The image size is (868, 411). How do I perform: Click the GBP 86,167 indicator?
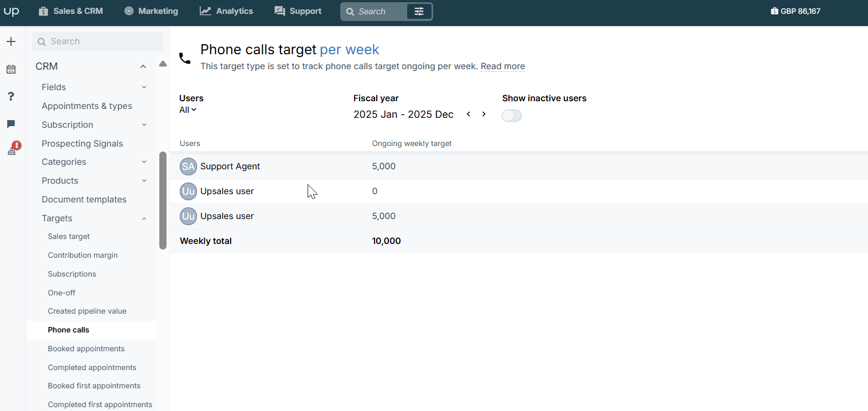point(796,11)
